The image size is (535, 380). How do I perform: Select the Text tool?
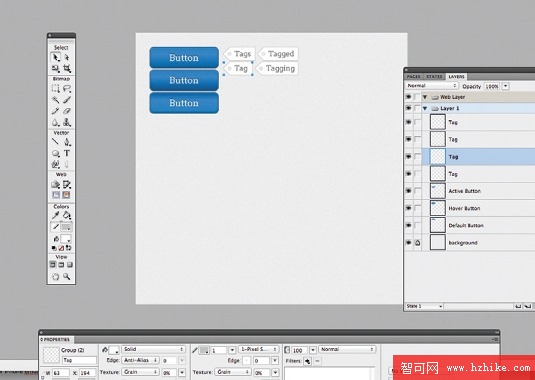click(67, 154)
